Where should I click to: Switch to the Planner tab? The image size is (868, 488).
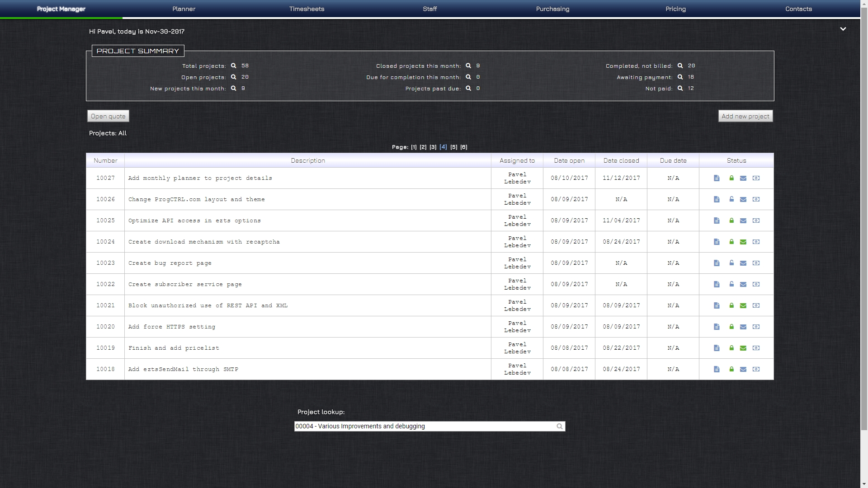[184, 9]
